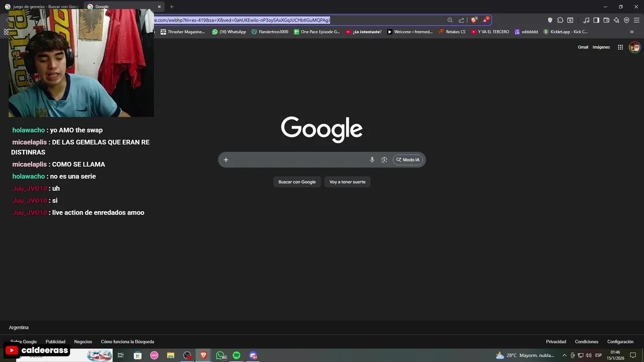Open the Configuración footer menu
Image resolution: width=644 pixels, height=362 pixels.
click(x=620, y=342)
